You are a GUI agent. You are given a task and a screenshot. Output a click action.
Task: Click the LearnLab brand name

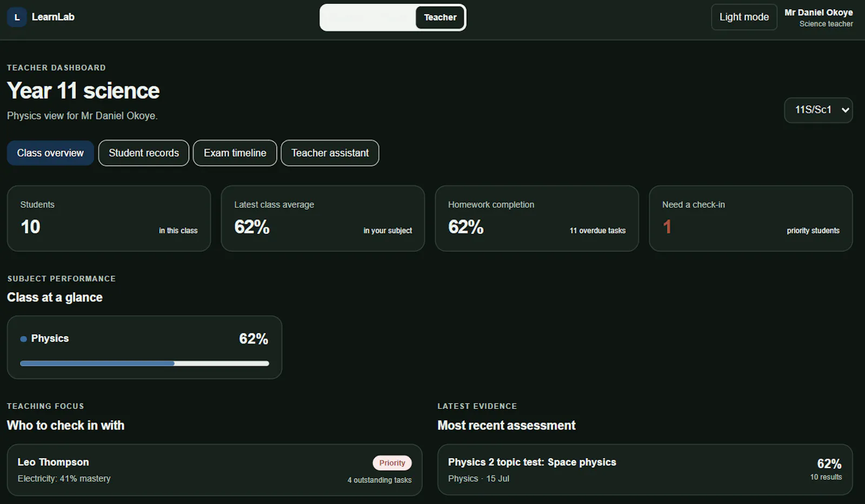pos(53,17)
